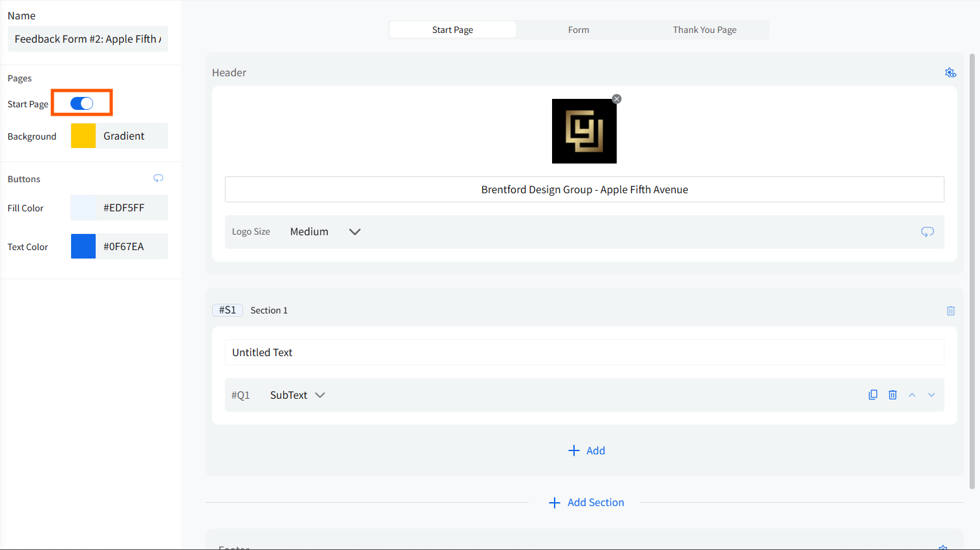
Task: Delete question Q1 with trash icon
Action: tap(893, 395)
